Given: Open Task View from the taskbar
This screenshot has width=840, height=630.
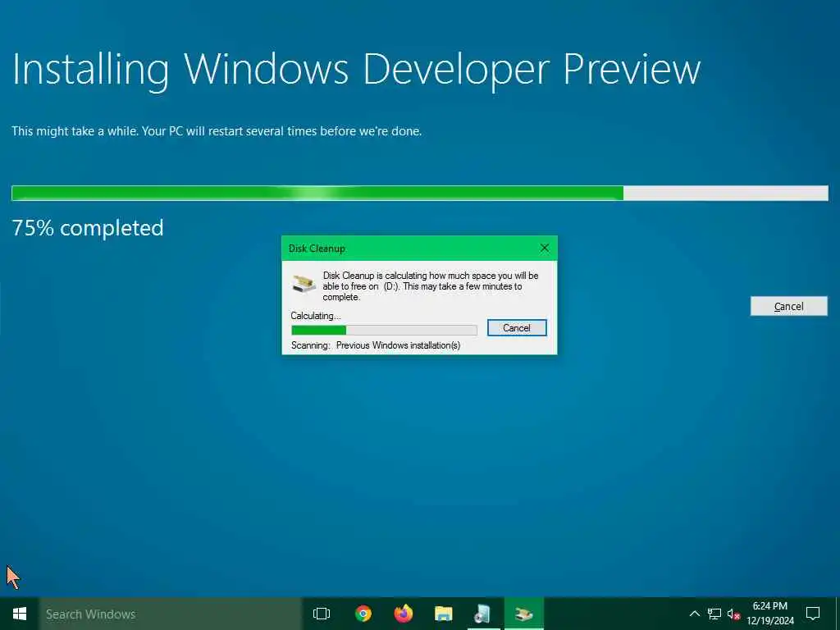Looking at the screenshot, I should coord(322,614).
